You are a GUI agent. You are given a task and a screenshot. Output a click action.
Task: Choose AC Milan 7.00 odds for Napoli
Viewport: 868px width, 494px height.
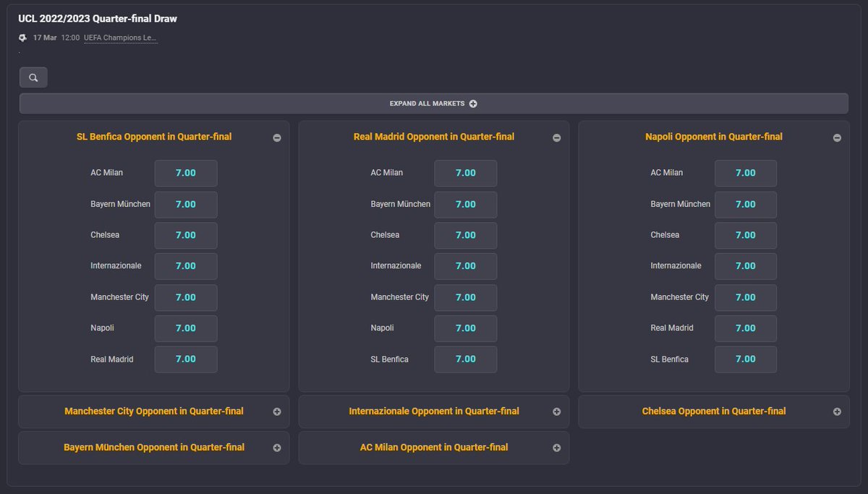(746, 173)
